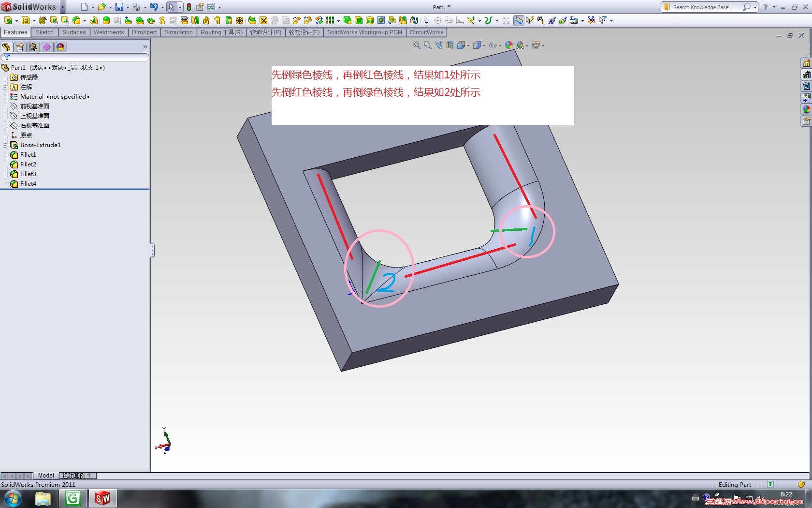Click the Linear Pattern icon
This screenshot has height=508, width=812.
pos(330,20)
